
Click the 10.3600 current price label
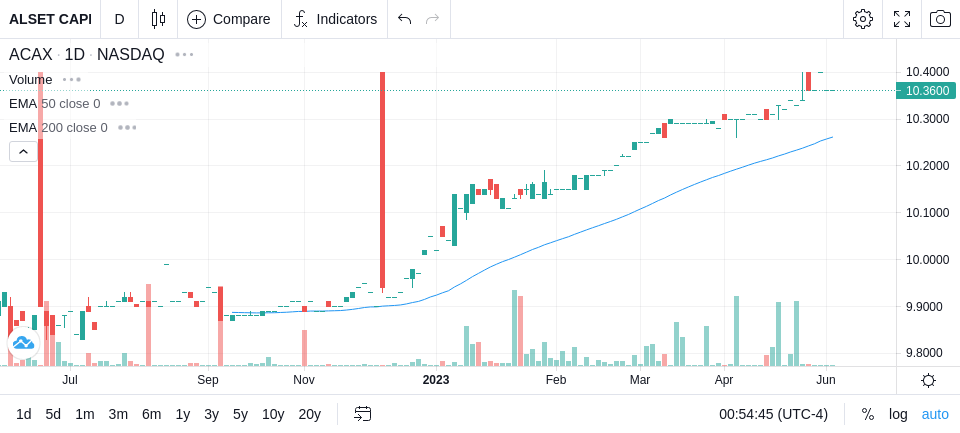[x=926, y=91]
